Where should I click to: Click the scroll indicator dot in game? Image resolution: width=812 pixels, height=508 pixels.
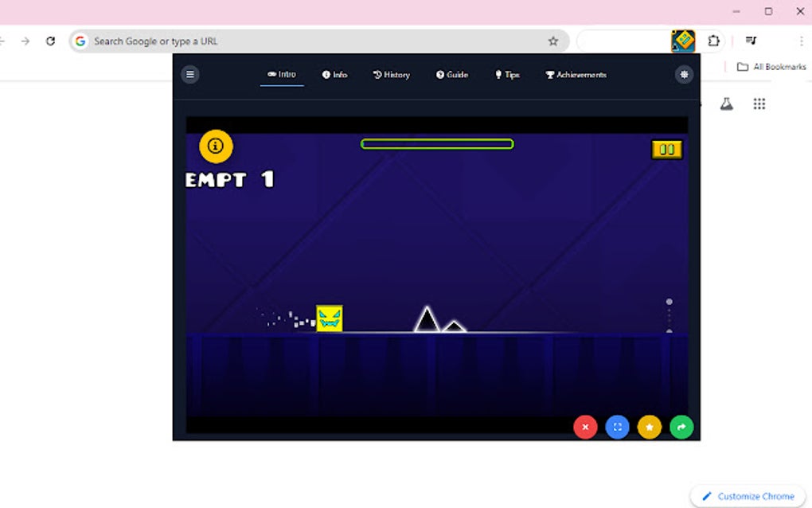click(669, 302)
